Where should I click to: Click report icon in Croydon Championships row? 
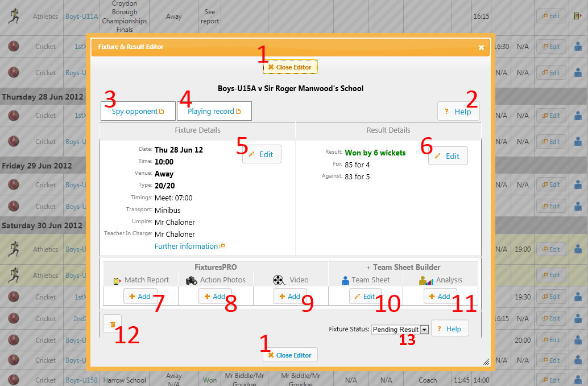click(x=578, y=16)
